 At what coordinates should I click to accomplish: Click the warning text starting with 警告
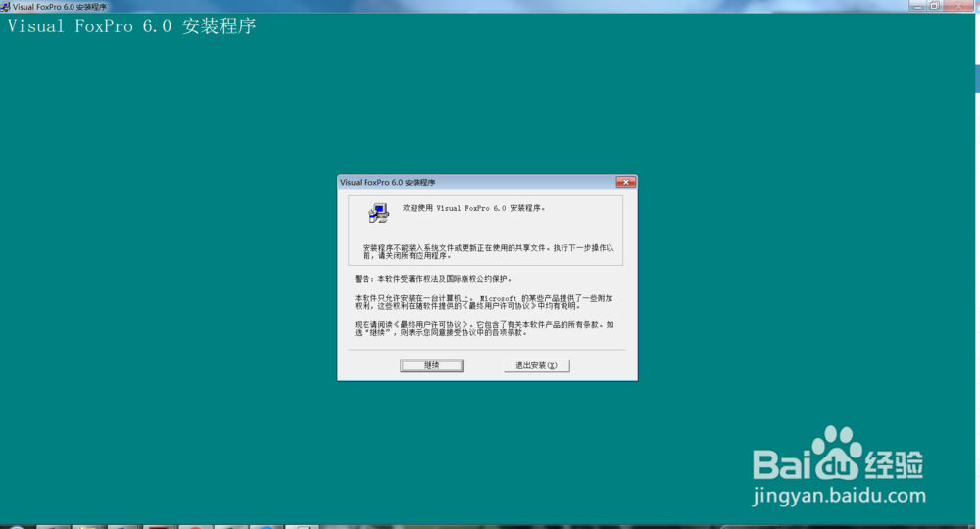(x=433, y=279)
